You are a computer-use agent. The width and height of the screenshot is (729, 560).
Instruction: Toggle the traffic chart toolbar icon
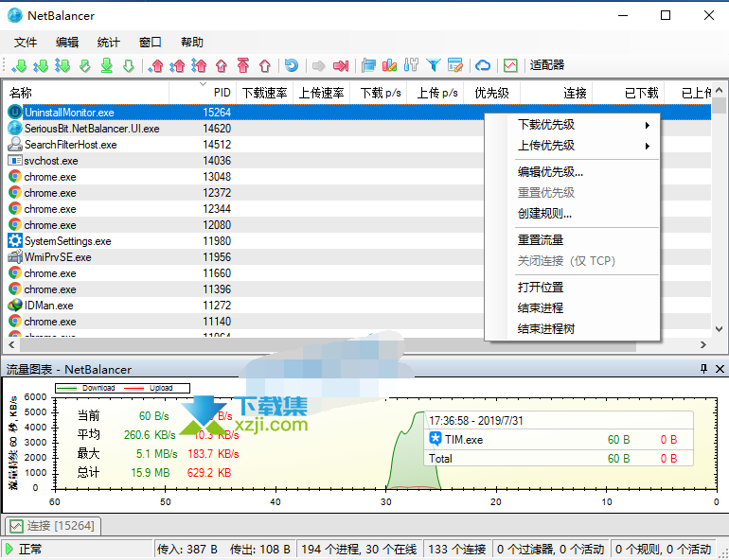pos(510,65)
